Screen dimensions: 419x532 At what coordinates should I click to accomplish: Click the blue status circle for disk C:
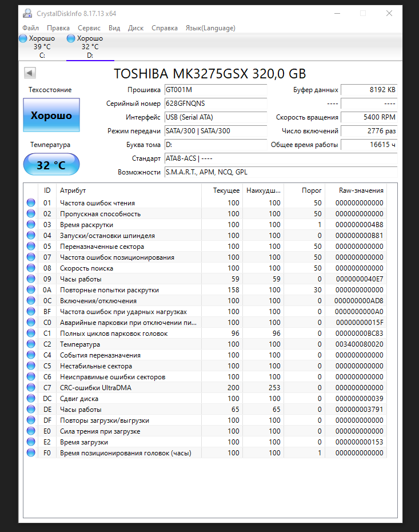(23, 38)
